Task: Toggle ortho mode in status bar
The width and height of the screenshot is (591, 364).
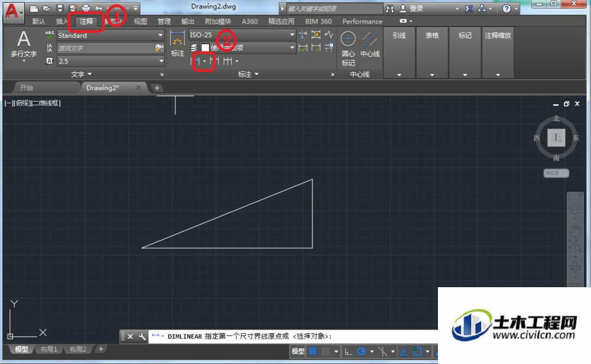Action: 348,352
